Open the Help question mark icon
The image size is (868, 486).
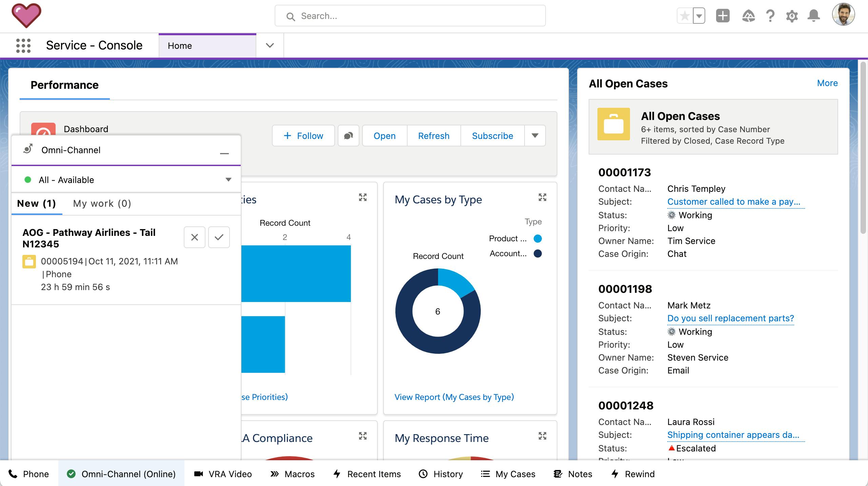(x=770, y=16)
